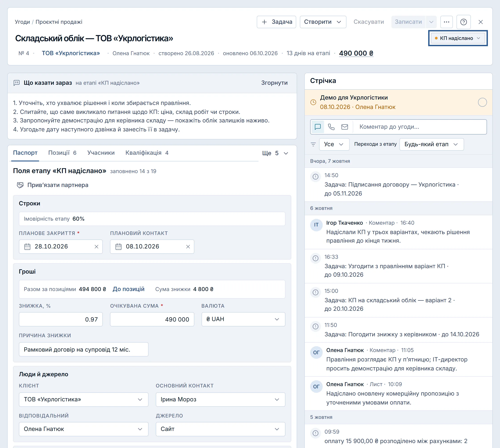Screen dimensions: 500x448
Task: Clear the 08.10.2026 planned contact date
Action: tap(188, 246)
